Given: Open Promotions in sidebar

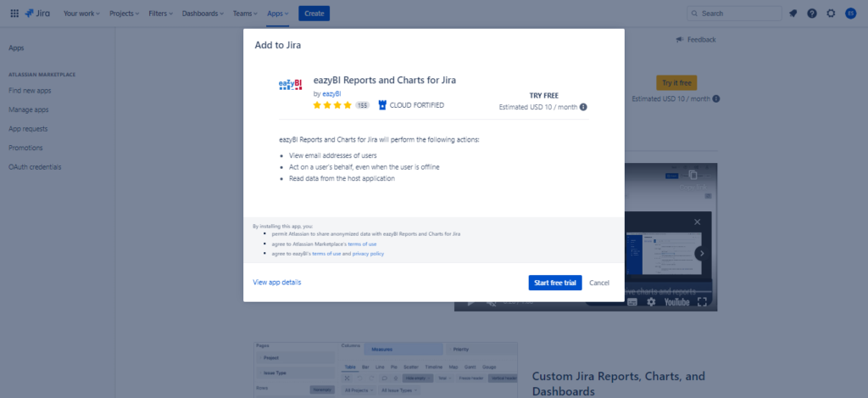Looking at the screenshot, I should coord(25,148).
